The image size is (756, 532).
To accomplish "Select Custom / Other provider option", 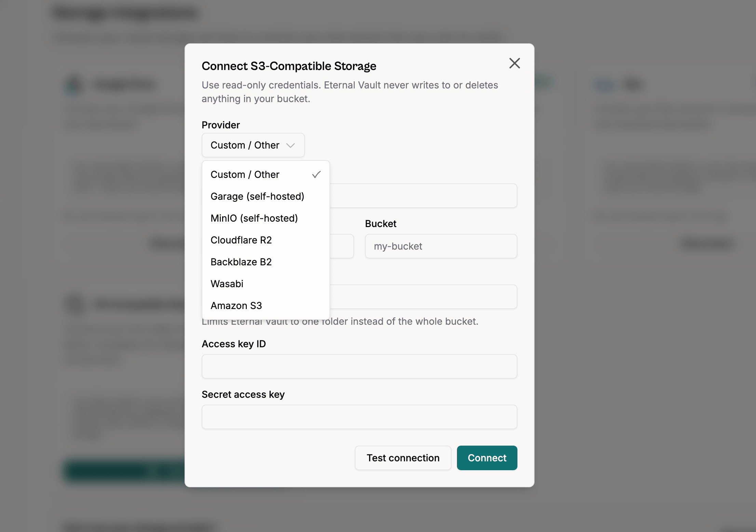I will point(266,174).
